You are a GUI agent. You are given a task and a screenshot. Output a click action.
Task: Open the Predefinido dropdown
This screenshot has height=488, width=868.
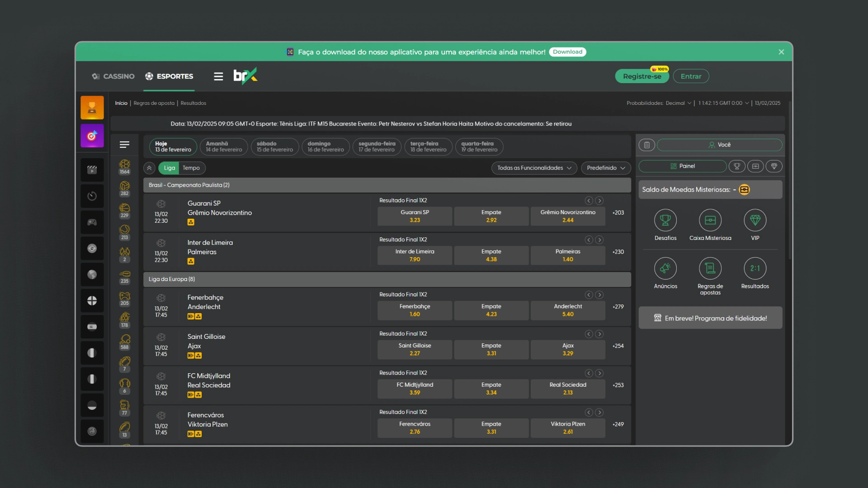(606, 168)
